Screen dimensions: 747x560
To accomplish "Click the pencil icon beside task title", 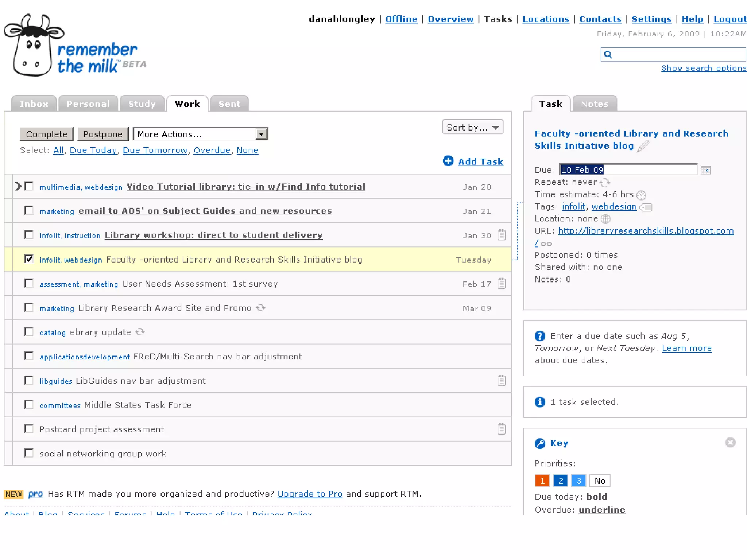I will [x=643, y=146].
